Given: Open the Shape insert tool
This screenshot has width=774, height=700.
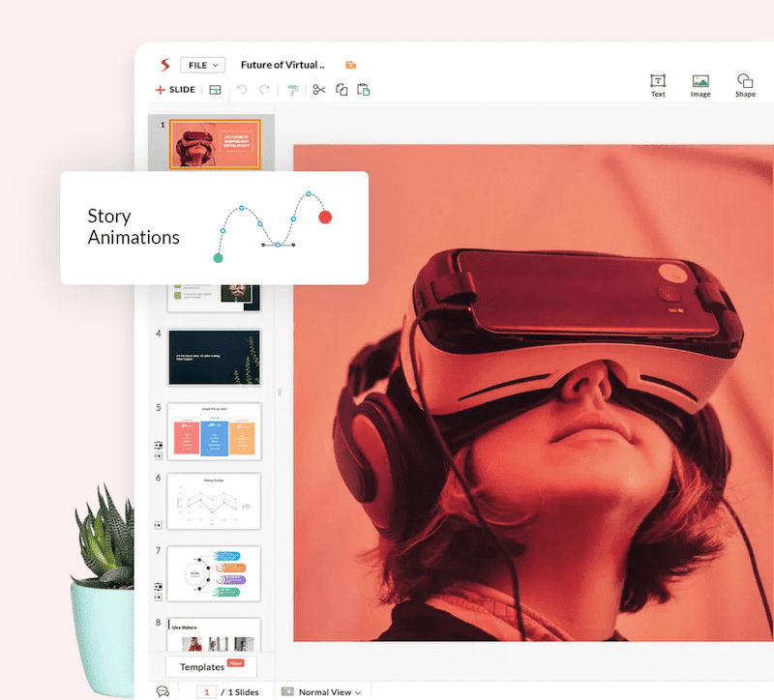Looking at the screenshot, I should 744,85.
